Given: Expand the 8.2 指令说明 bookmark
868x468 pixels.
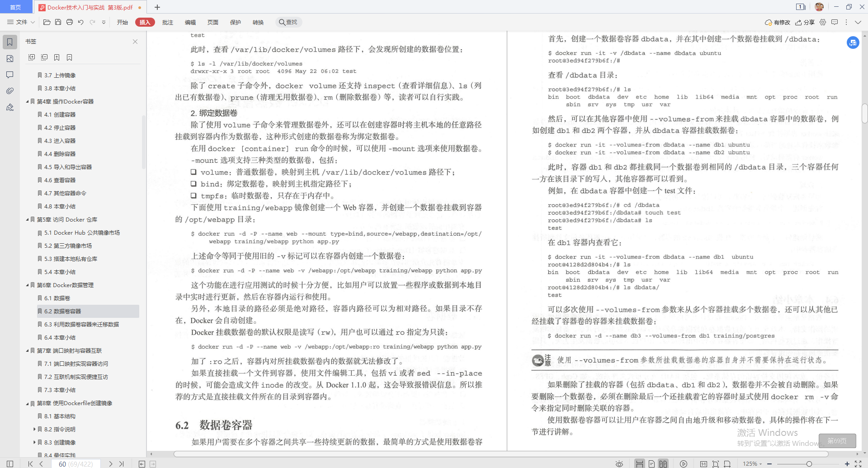Looking at the screenshot, I should click(x=34, y=429).
